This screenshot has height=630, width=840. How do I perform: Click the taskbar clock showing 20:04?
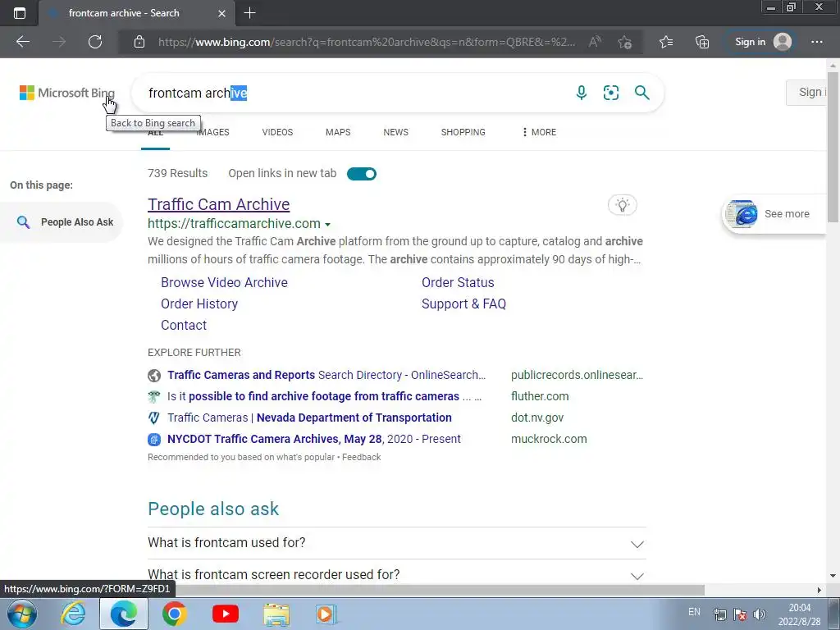coord(799,614)
